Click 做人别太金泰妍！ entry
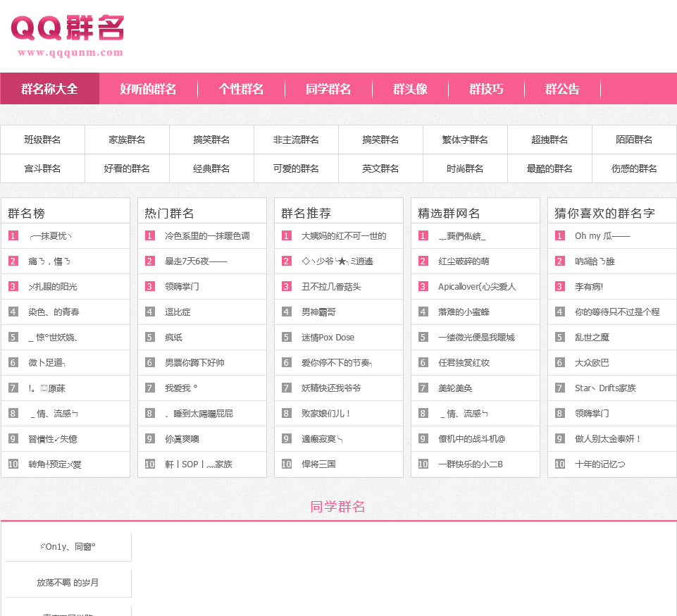This screenshot has height=616, width=677. click(x=607, y=439)
